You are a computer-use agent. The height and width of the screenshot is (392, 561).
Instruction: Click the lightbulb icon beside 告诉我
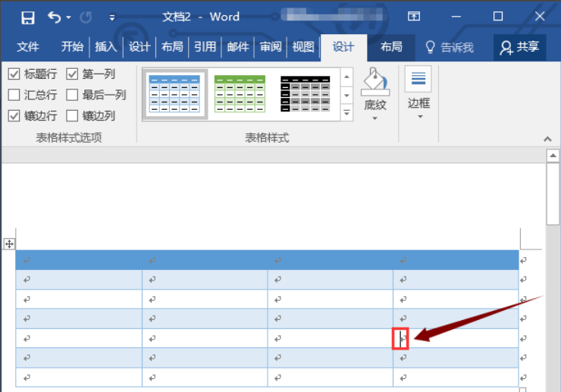click(431, 47)
